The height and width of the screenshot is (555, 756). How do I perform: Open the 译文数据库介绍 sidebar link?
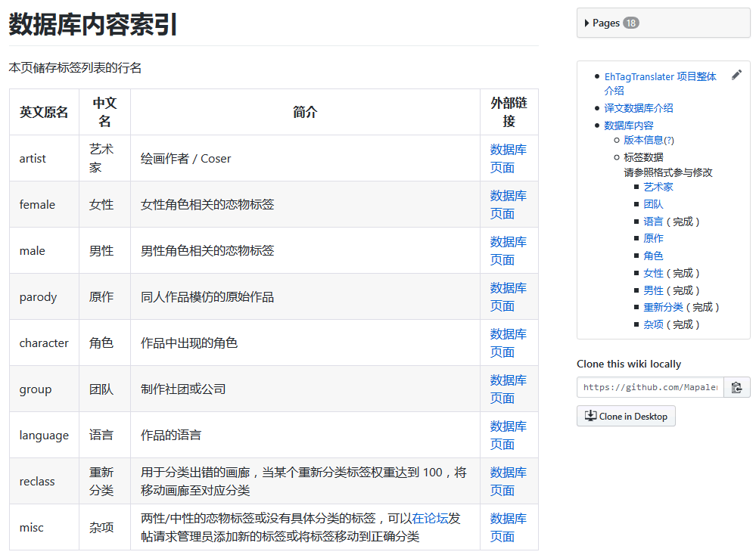coord(639,108)
